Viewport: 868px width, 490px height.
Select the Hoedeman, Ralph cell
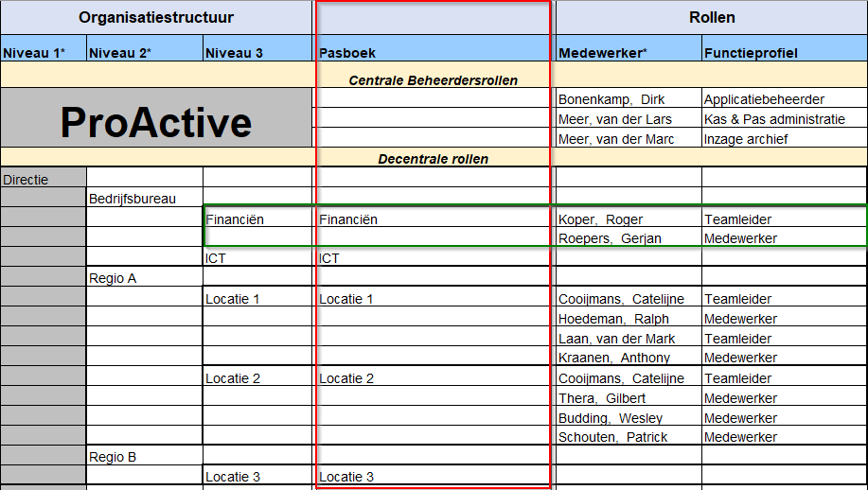(x=629, y=316)
